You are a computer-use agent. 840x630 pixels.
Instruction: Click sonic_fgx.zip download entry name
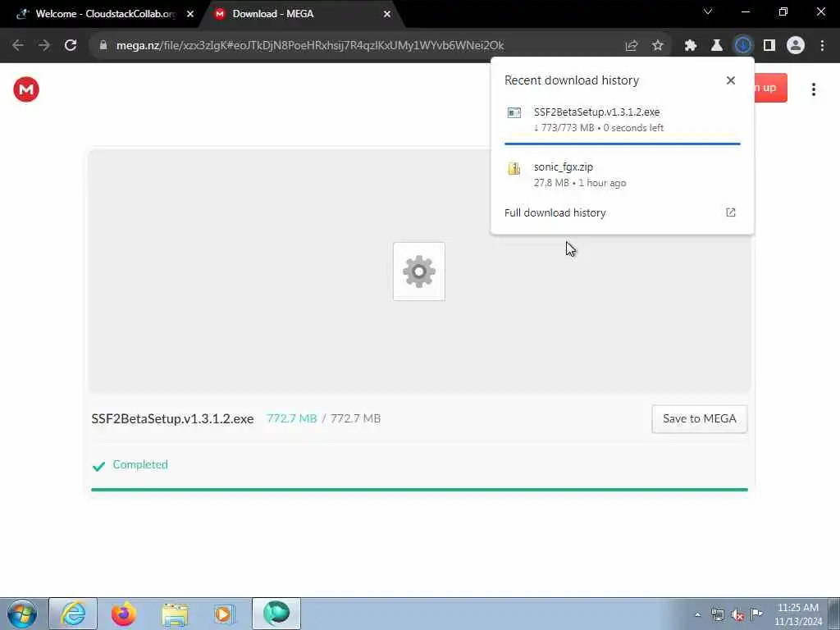click(563, 167)
